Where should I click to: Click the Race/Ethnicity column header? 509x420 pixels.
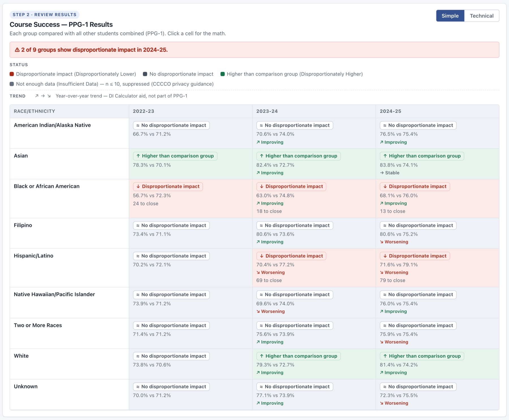[69, 111]
